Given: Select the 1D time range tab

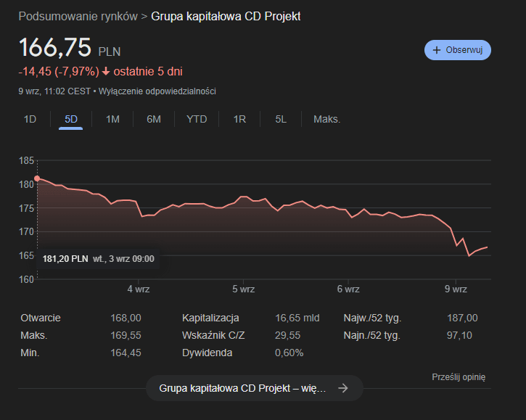Looking at the screenshot, I should tap(30, 119).
